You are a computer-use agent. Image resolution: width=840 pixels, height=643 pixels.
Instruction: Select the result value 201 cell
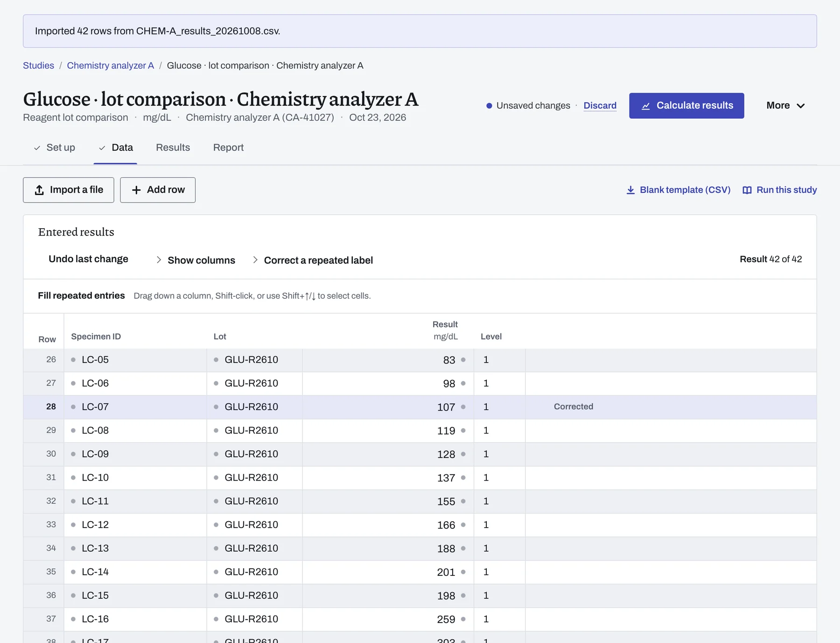click(388, 572)
